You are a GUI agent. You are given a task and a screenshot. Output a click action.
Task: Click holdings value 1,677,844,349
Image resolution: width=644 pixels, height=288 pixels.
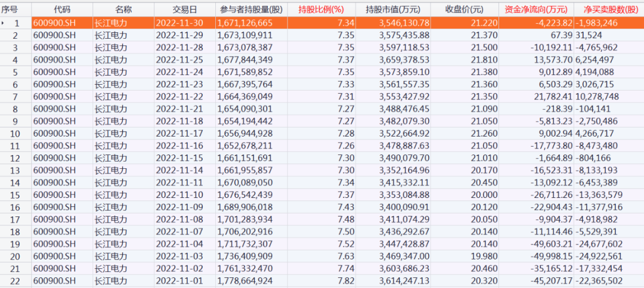[245, 60]
